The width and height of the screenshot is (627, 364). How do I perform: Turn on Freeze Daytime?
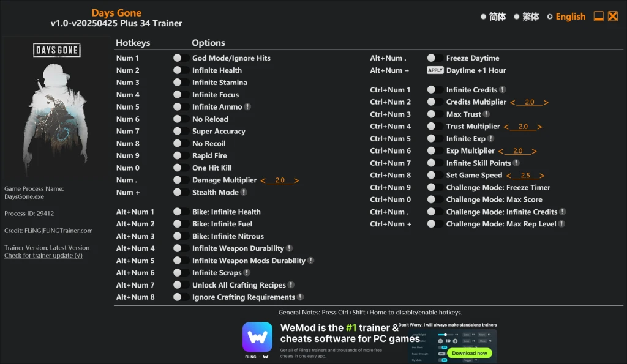[435, 58]
